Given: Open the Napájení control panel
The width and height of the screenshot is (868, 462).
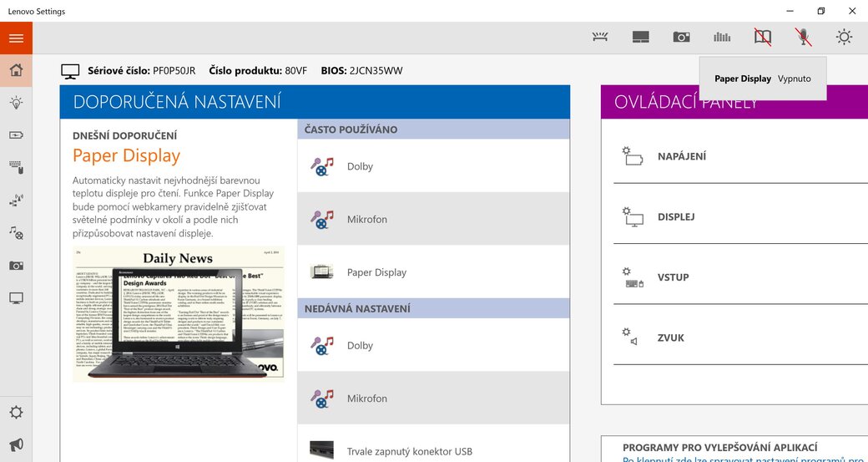Looking at the screenshot, I should [x=740, y=157].
